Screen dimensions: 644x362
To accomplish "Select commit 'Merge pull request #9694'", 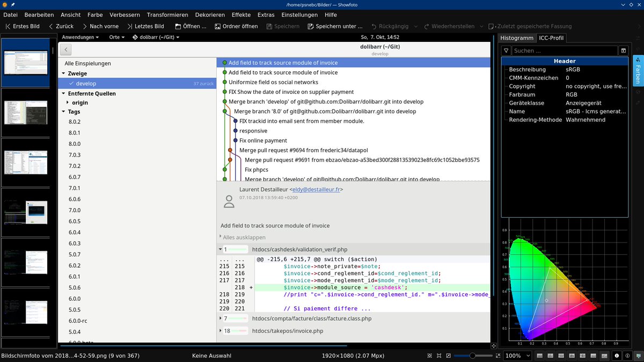I will (x=303, y=150).
